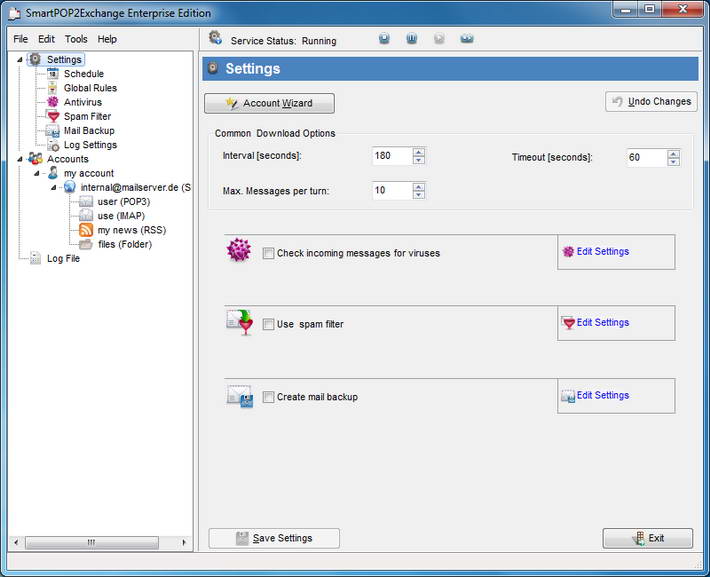Viewport: 710px width, 577px height.
Task: Select Log File in the tree
Action: coord(63,259)
